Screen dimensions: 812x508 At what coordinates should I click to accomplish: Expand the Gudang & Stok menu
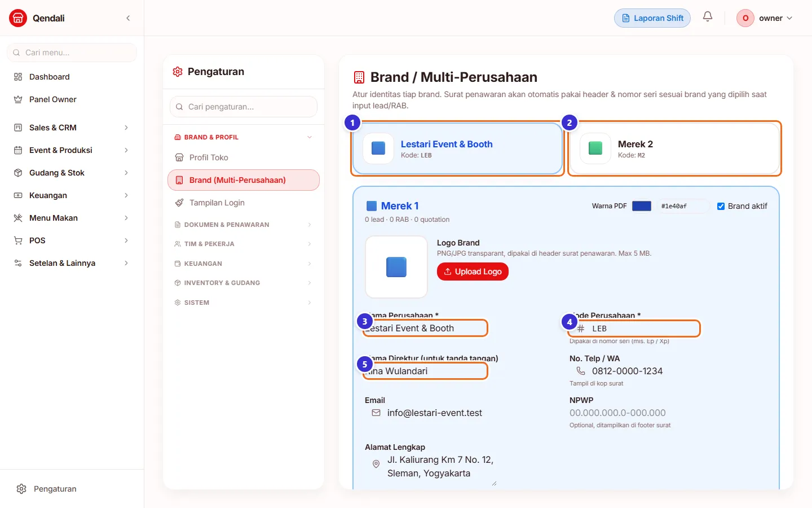click(x=72, y=173)
